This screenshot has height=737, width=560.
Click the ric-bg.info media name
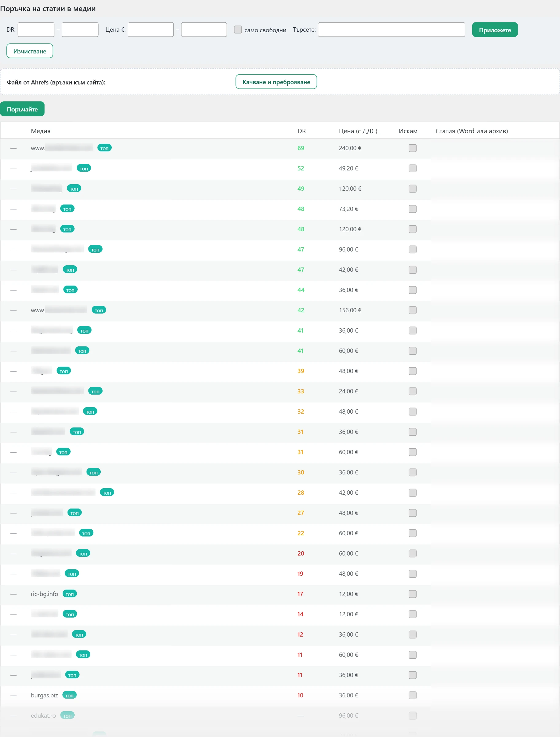44,594
